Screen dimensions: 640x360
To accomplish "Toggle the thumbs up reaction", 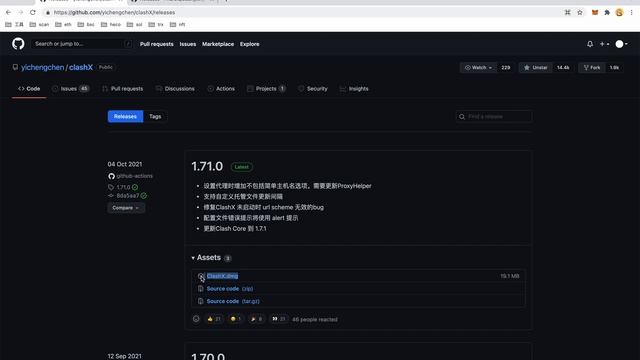I will [x=214, y=319].
